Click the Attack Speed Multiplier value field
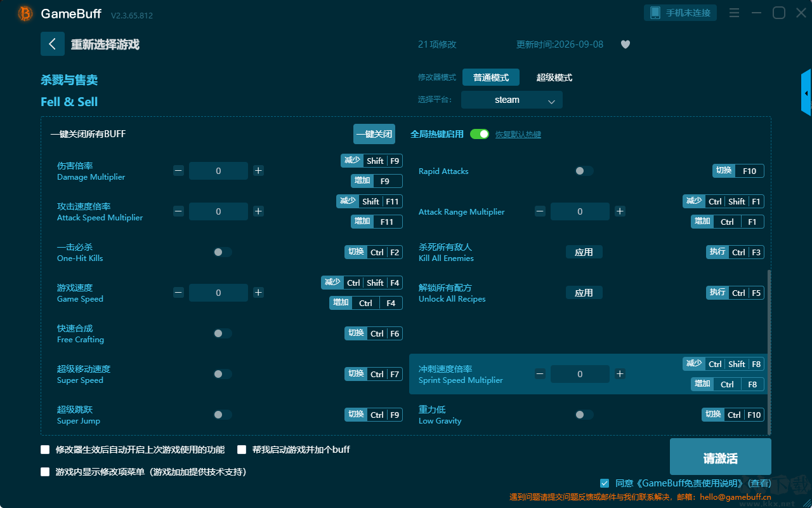Viewport: 812px width, 508px height. coord(218,211)
